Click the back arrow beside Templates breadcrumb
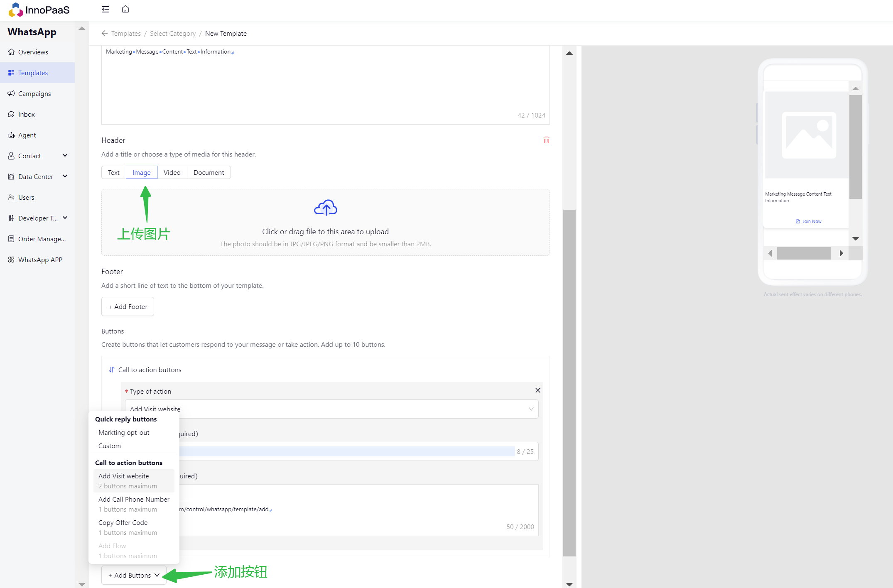The image size is (893, 588). 105,33
